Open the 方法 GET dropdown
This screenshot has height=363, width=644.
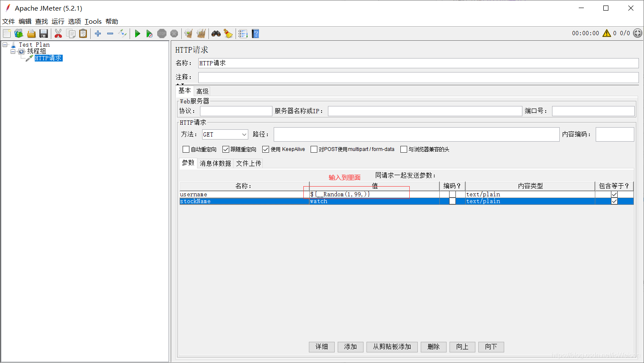(225, 134)
